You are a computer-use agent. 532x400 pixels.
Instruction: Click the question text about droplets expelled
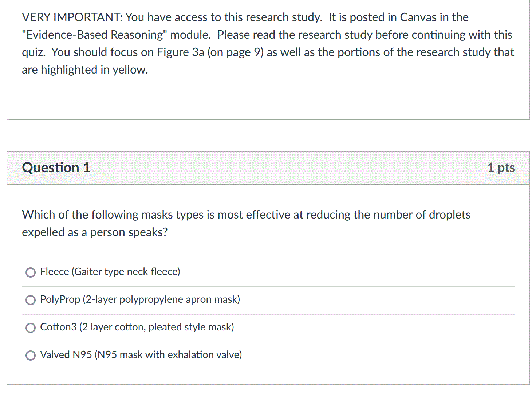click(x=246, y=223)
